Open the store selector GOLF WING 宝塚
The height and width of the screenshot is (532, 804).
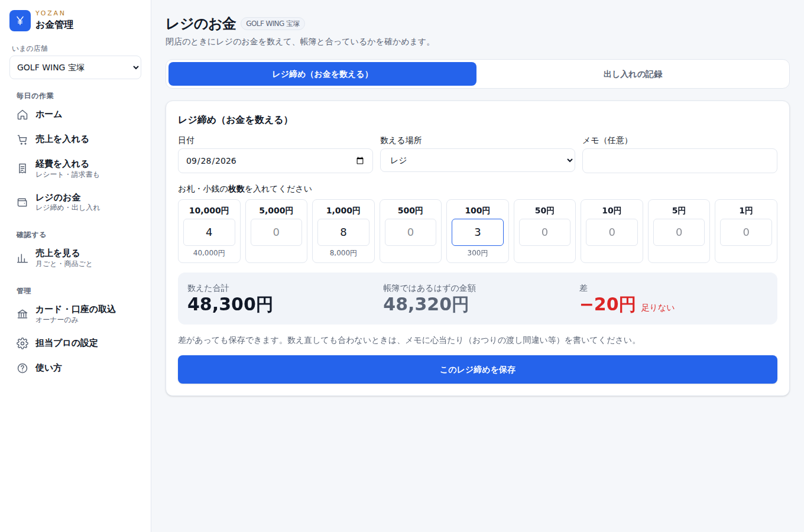tap(76, 67)
